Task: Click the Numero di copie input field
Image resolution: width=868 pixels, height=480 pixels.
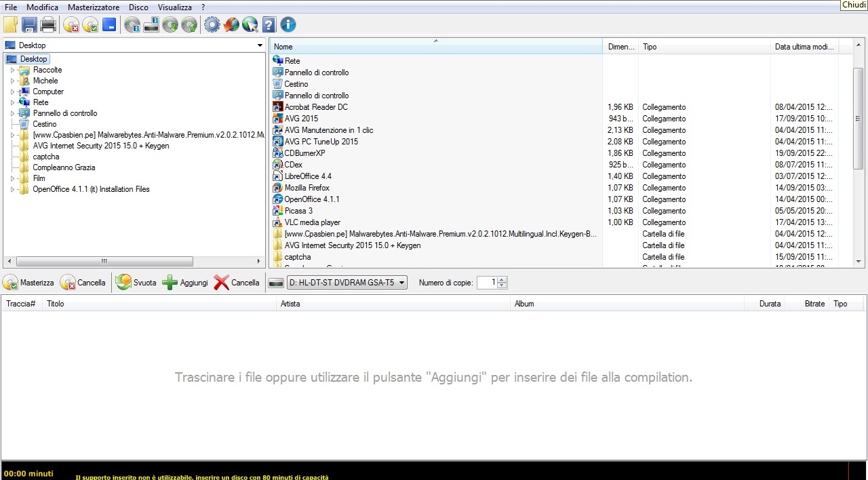Action: click(487, 283)
